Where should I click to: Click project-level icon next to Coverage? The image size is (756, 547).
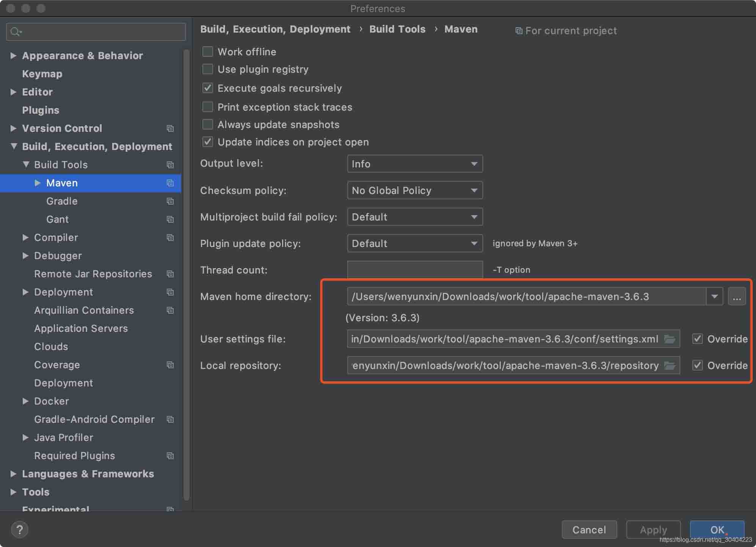[170, 365]
